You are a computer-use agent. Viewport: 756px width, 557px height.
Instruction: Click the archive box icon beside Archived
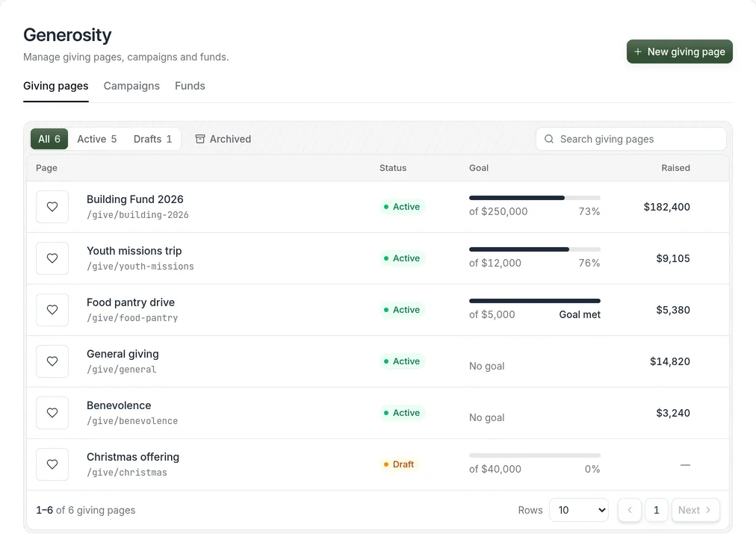pos(200,139)
